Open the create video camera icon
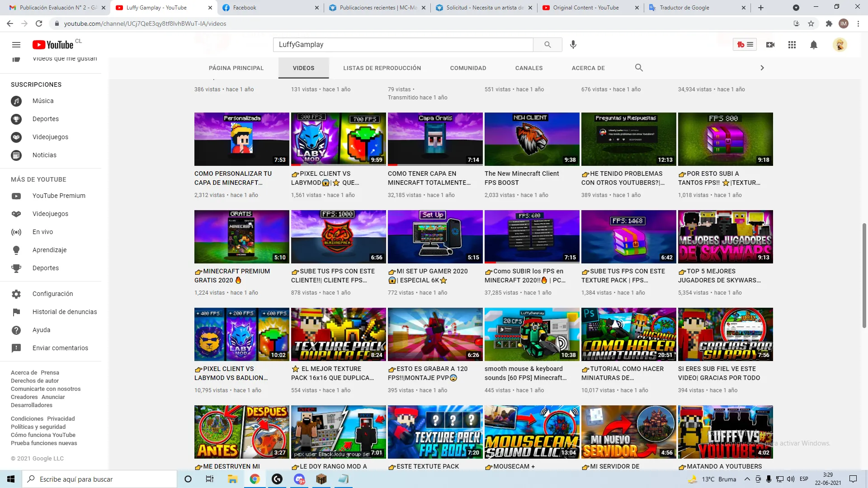868x488 pixels. click(x=770, y=45)
